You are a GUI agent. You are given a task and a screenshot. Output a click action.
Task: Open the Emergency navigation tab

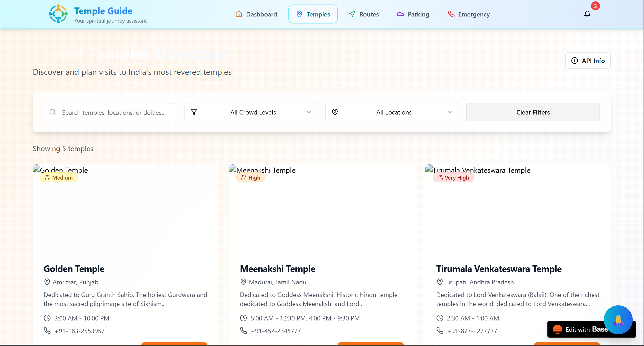[x=469, y=14]
